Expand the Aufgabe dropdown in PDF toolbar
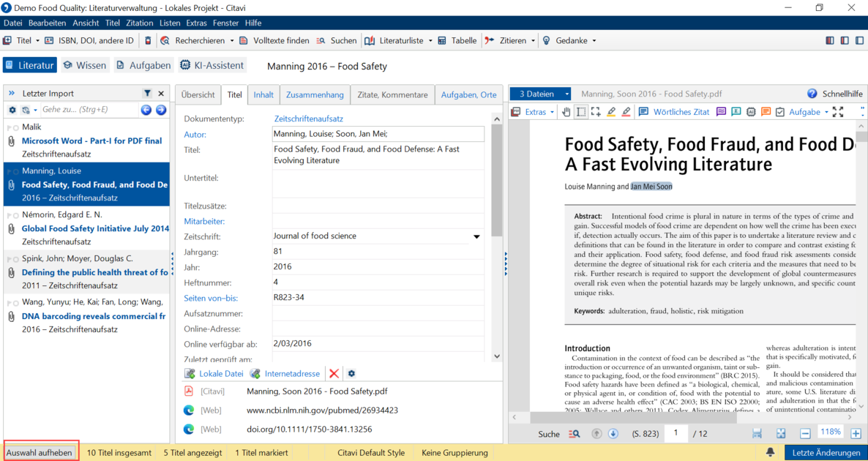This screenshot has height=461, width=868. point(826,112)
